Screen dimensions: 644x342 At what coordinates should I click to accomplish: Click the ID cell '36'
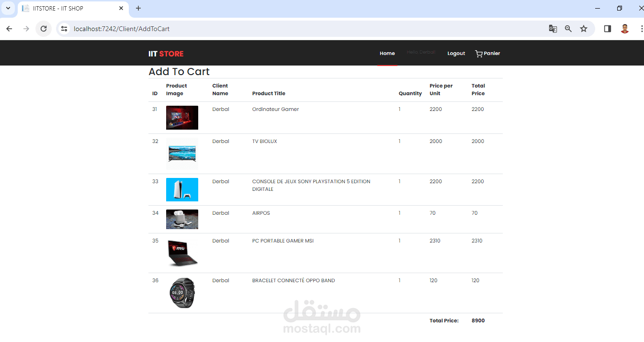(155, 280)
